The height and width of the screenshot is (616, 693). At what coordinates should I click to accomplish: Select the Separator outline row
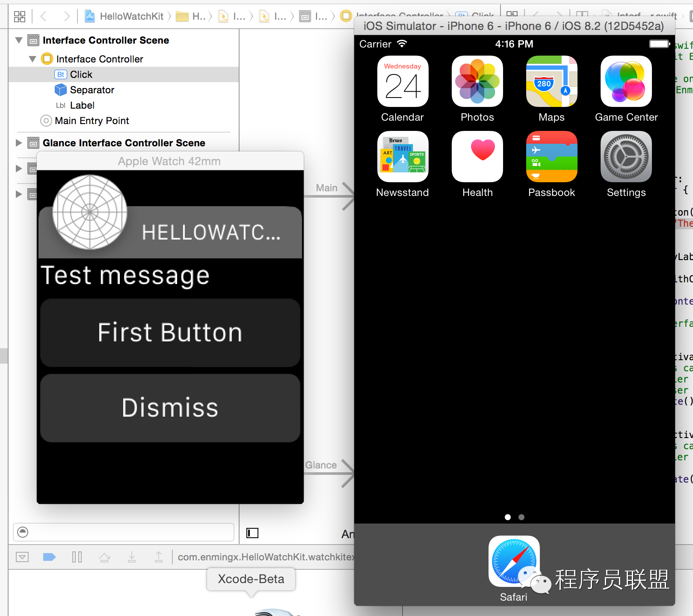tap(124, 90)
